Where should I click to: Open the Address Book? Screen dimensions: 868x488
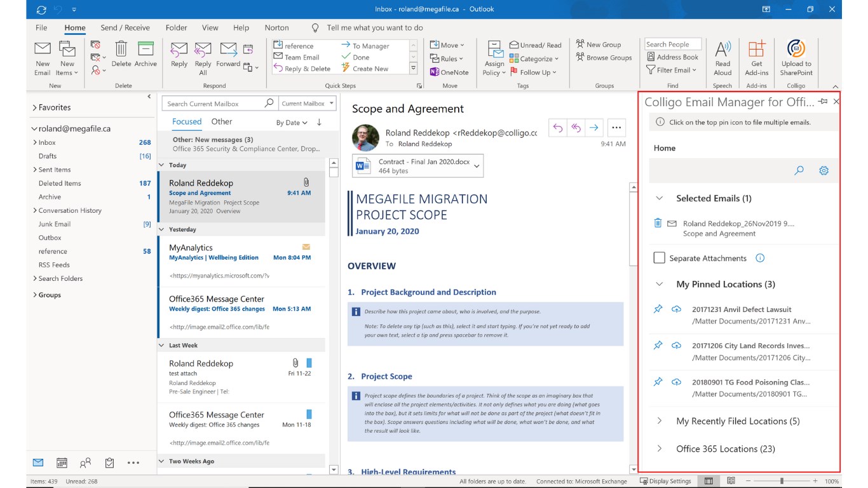point(673,57)
